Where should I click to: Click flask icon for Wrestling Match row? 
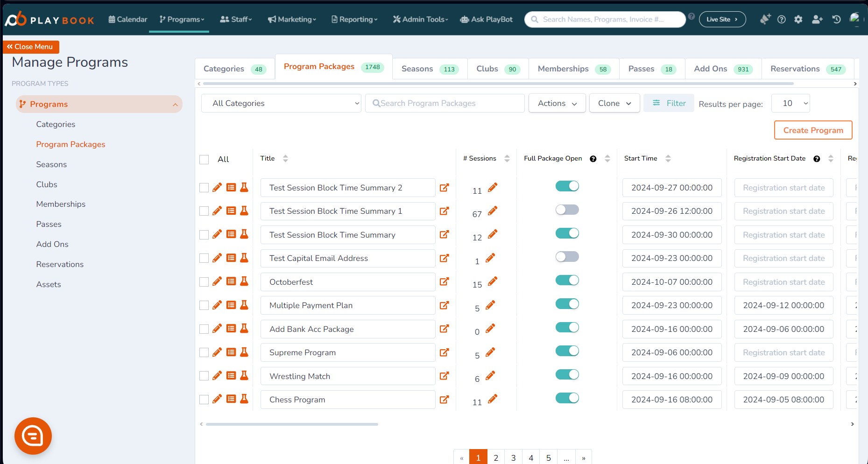click(x=244, y=376)
